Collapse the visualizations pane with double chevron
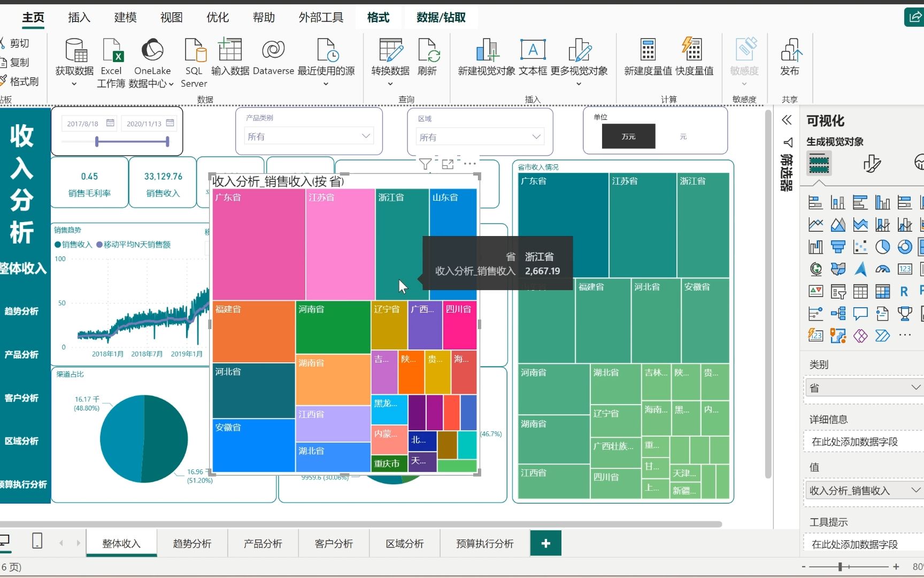Image resolution: width=924 pixels, height=578 pixels. coord(787,120)
